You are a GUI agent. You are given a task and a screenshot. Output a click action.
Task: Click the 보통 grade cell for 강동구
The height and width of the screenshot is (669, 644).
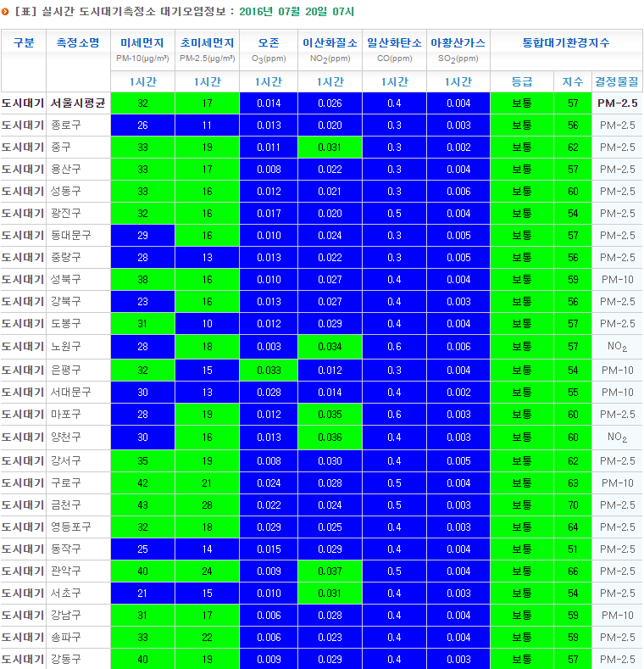[x=522, y=659]
